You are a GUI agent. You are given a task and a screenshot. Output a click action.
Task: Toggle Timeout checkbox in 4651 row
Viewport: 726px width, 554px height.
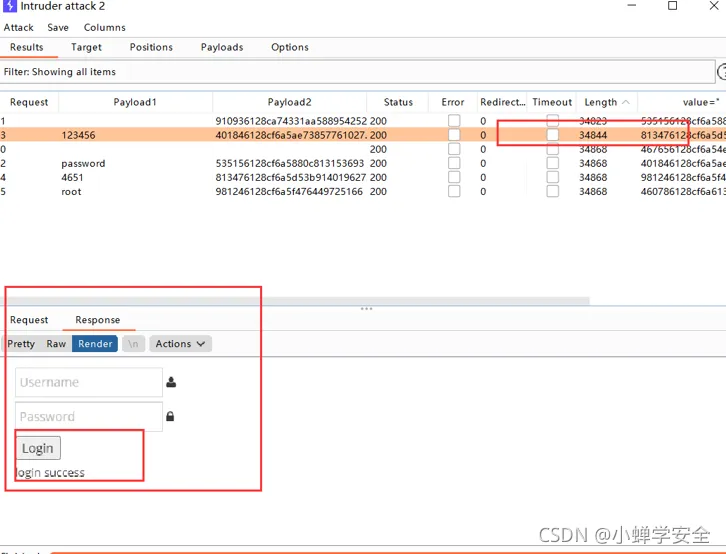click(552, 177)
